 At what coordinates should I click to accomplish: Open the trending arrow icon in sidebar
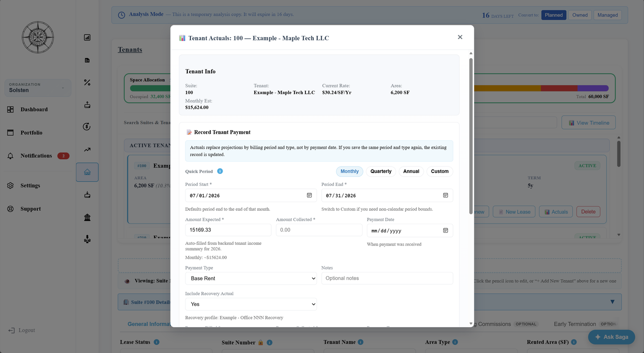[87, 150]
